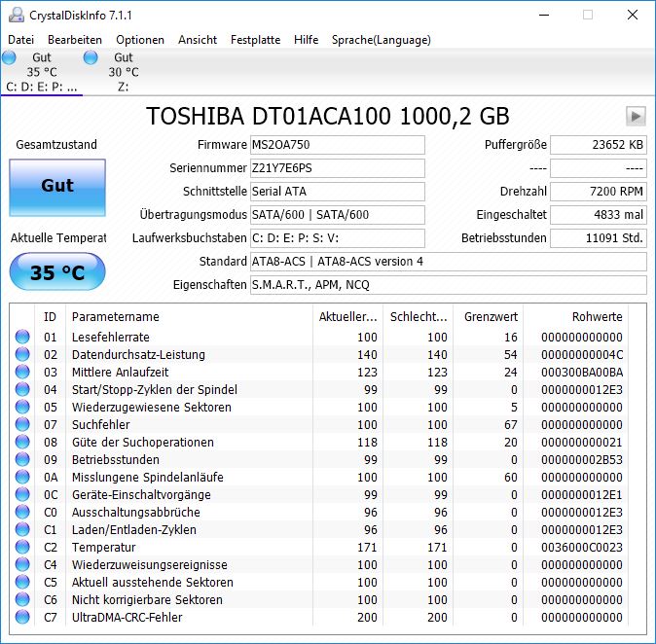Select the second disk status orb for Z:
The height and width of the screenshot is (644, 656).
91,57
